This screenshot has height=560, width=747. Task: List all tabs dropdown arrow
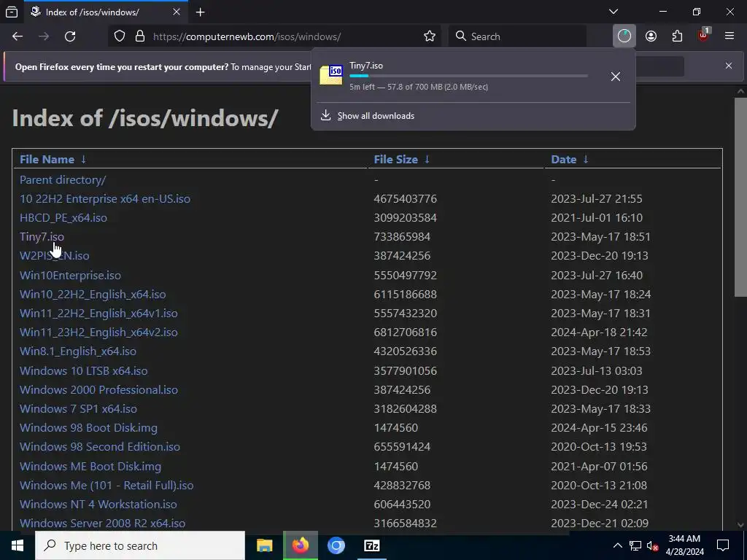[x=614, y=12]
